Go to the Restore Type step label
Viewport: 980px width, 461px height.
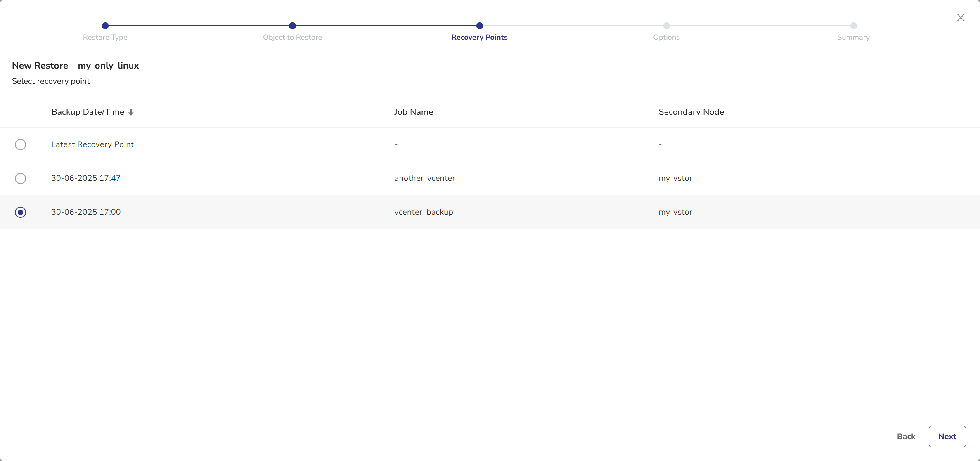point(105,37)
